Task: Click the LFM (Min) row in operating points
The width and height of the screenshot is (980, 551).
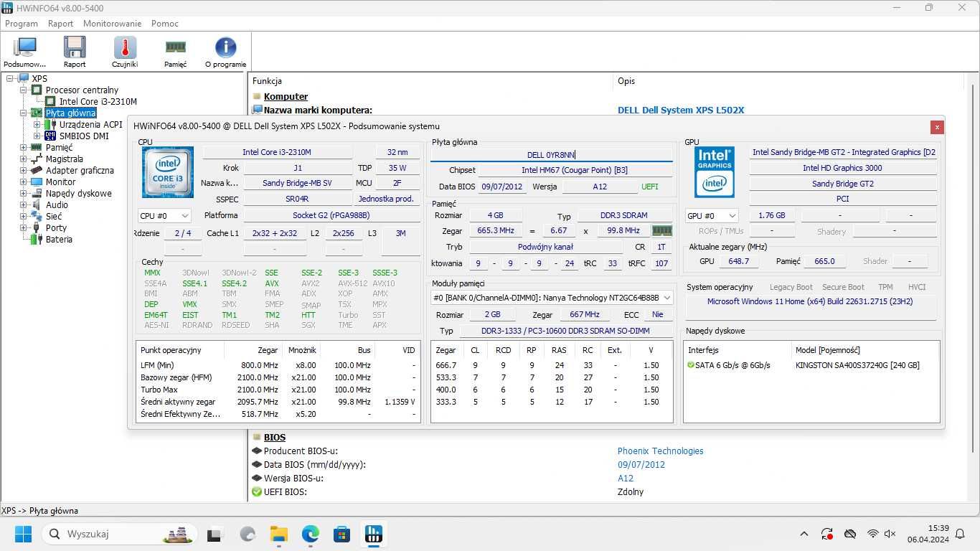Action: click(x=278, y=365)
